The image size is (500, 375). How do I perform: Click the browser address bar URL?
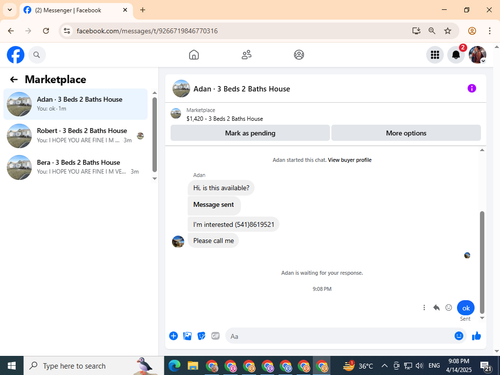coord(147,31)
